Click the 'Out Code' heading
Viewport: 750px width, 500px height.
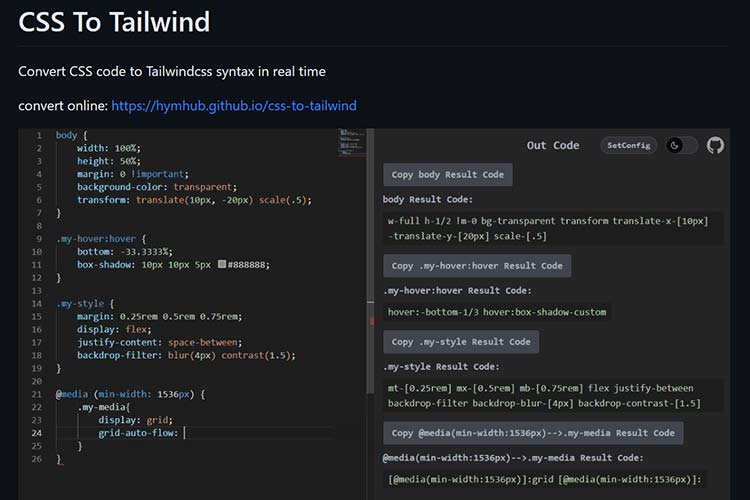point(553,145)
